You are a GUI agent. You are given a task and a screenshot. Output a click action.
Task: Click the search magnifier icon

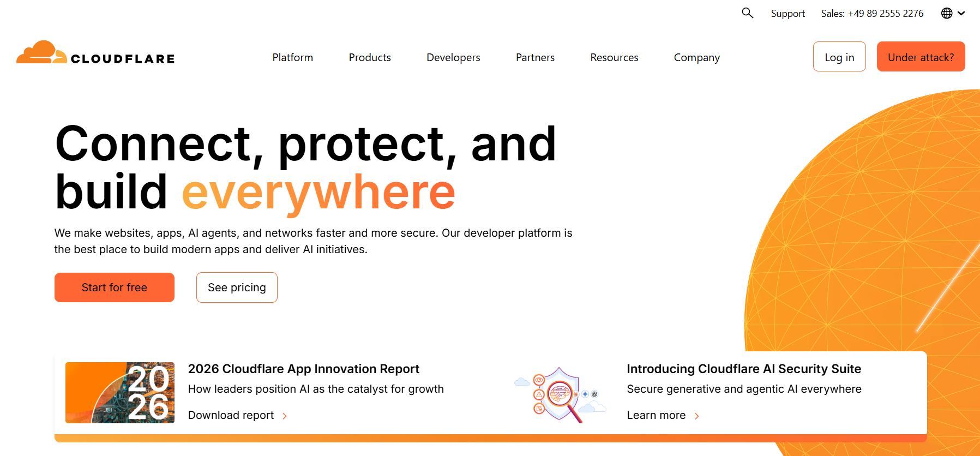pyautogui.click(x=747, y=13)
